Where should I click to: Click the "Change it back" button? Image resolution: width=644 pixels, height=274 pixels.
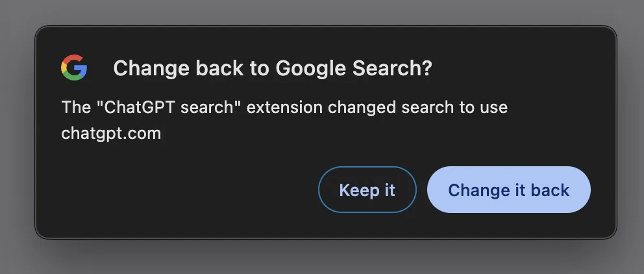pos(508,190)
